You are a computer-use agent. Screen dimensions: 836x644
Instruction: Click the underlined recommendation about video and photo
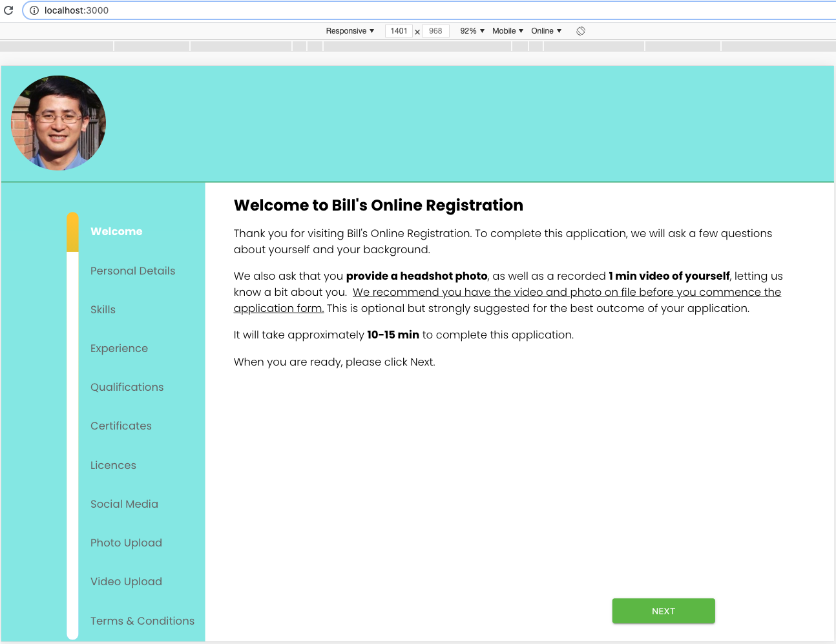[x=507, y=300]
